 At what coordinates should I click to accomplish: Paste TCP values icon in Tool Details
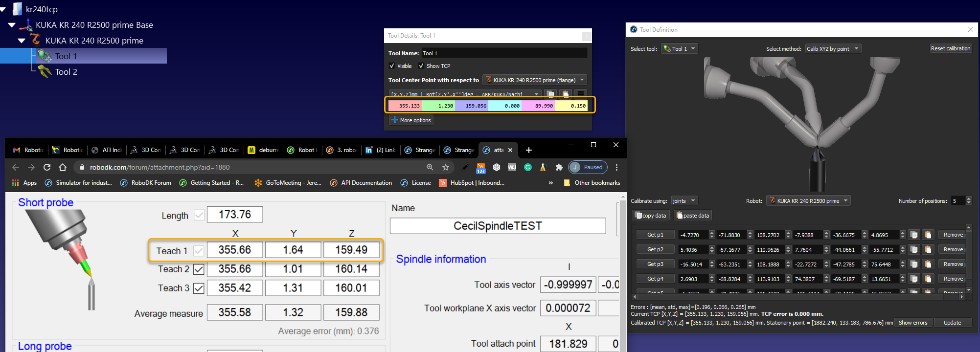(x=566, y=94)
